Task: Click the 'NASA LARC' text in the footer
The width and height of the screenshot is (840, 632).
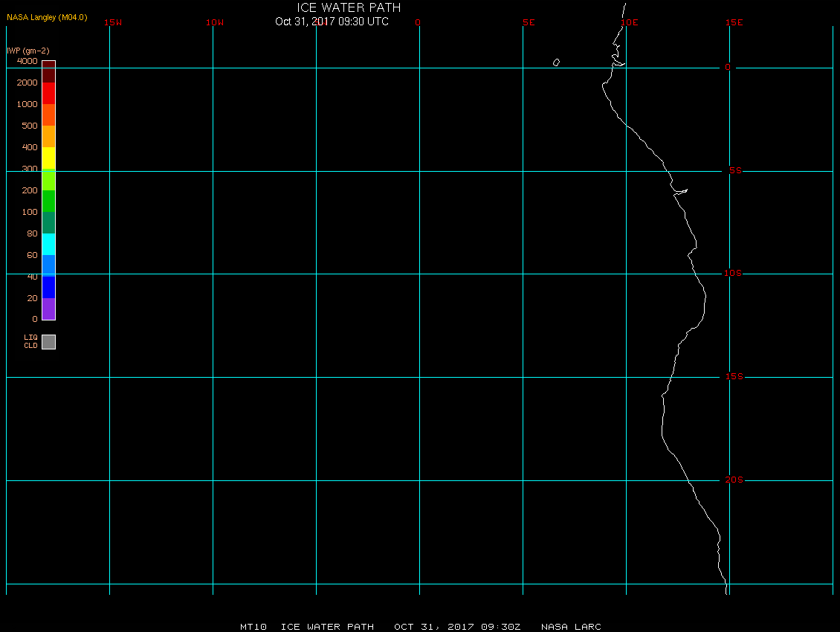Action: (571, 627)
